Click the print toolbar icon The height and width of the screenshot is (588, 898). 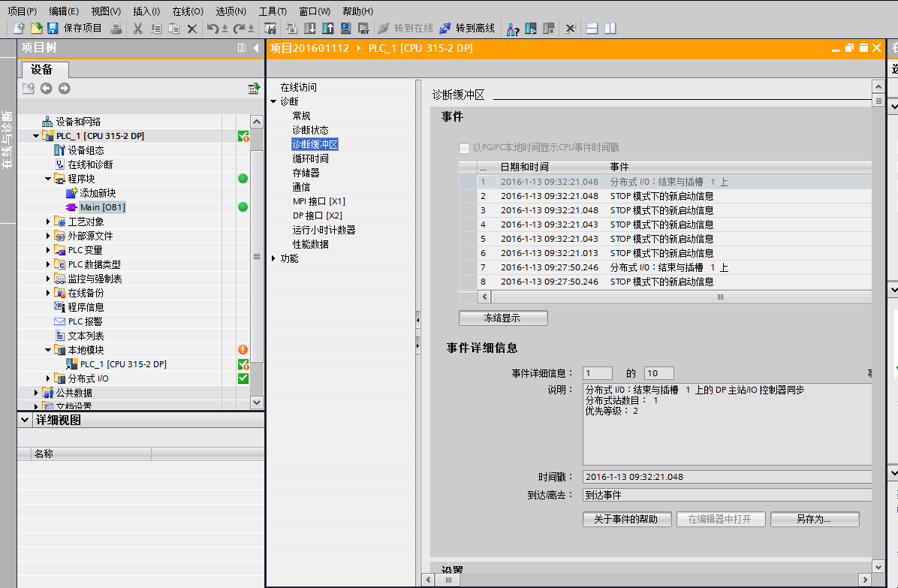pyautogui.click(x=116, y=28)
